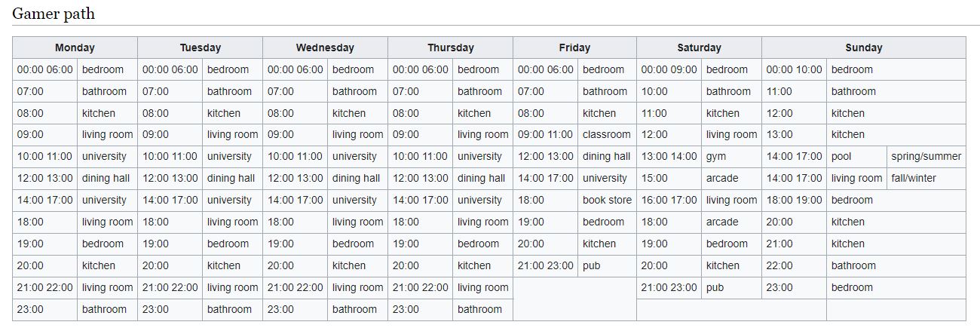980x331 pixels.
Task: Select the Tuesday column header
Action: [200, 48]
